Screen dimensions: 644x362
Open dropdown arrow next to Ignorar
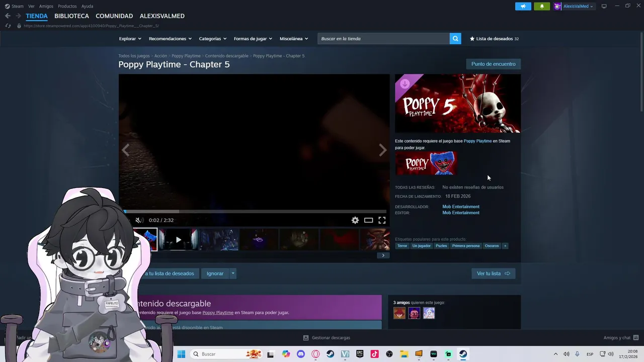coord(232,274)
